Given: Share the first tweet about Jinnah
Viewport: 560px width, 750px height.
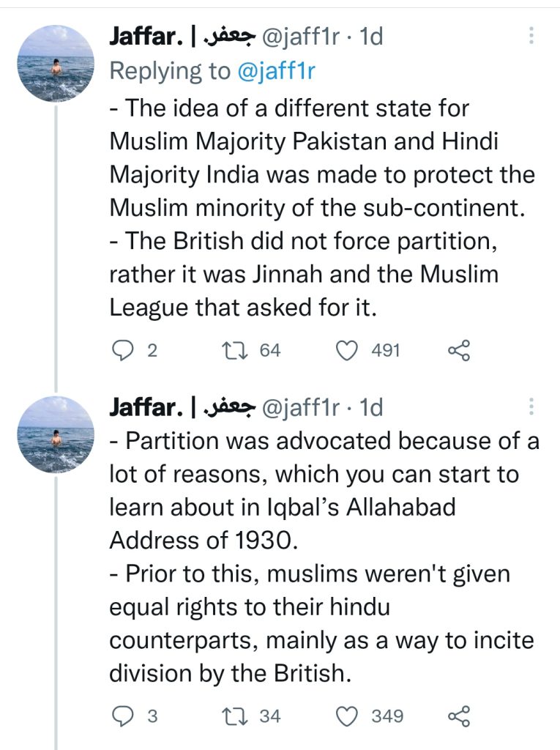Looking at the screenshot, I should tap(459, 351).
